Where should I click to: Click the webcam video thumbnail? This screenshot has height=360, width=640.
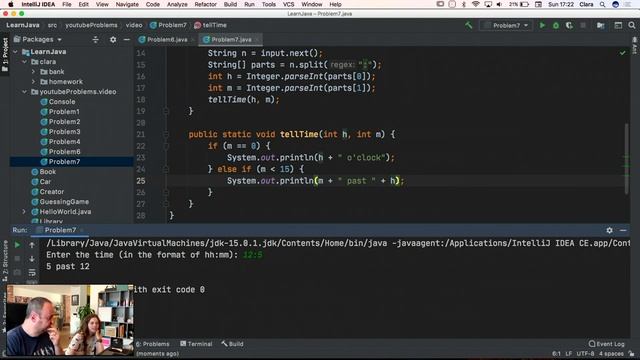70,320
